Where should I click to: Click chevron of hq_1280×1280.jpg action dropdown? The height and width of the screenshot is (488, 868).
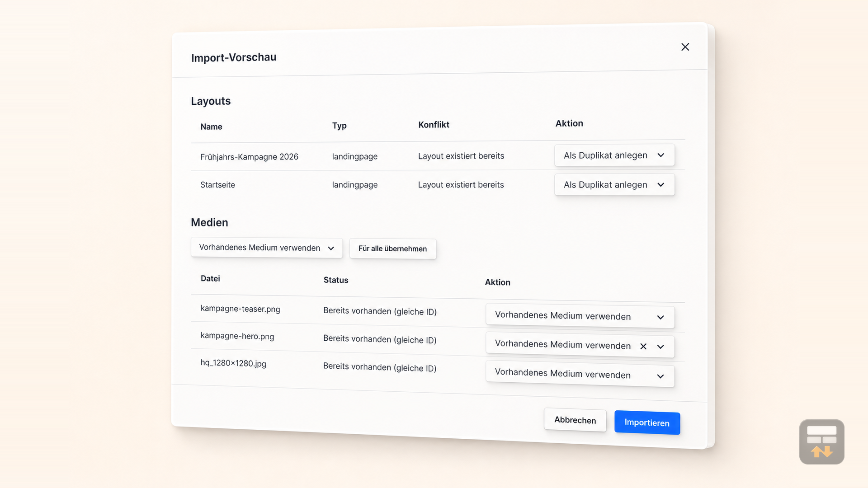point(660,376)
